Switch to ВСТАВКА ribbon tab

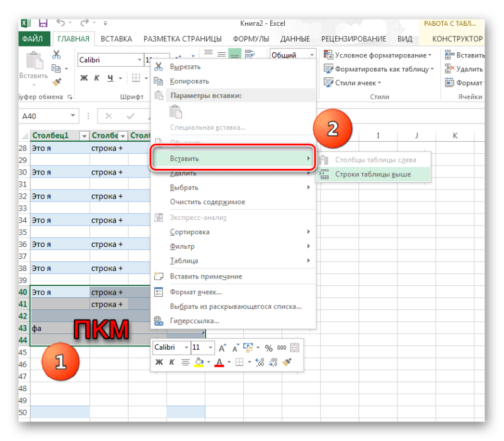tap(117, 39)
